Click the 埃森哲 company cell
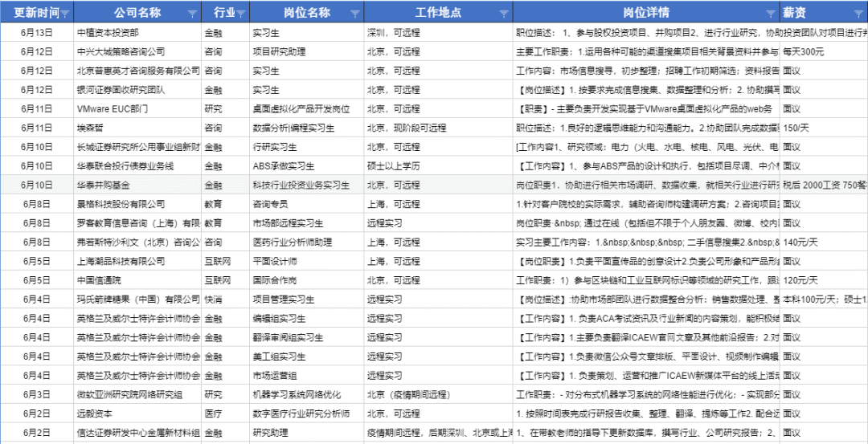 pyautogui.click(x=138, y=128)
